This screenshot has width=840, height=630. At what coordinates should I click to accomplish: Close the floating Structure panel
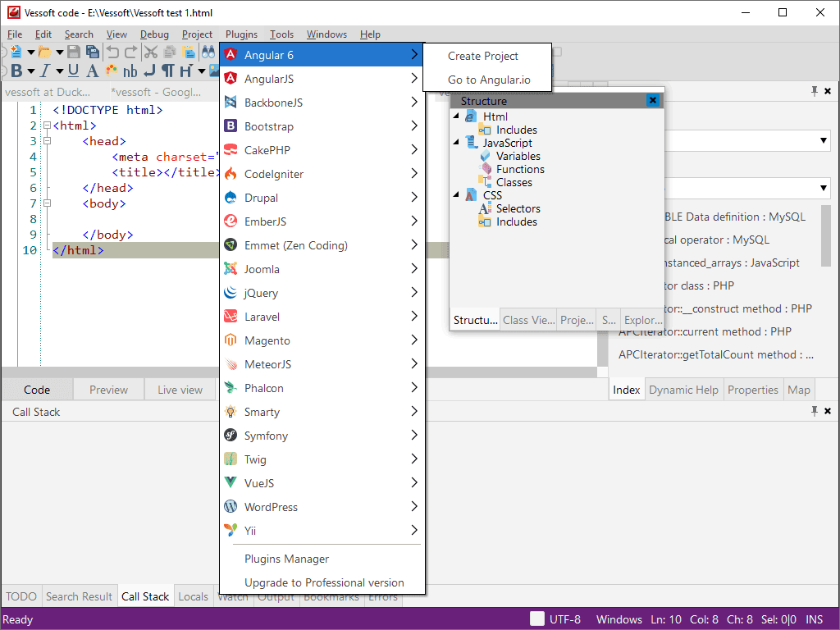(x=652, y=100)
